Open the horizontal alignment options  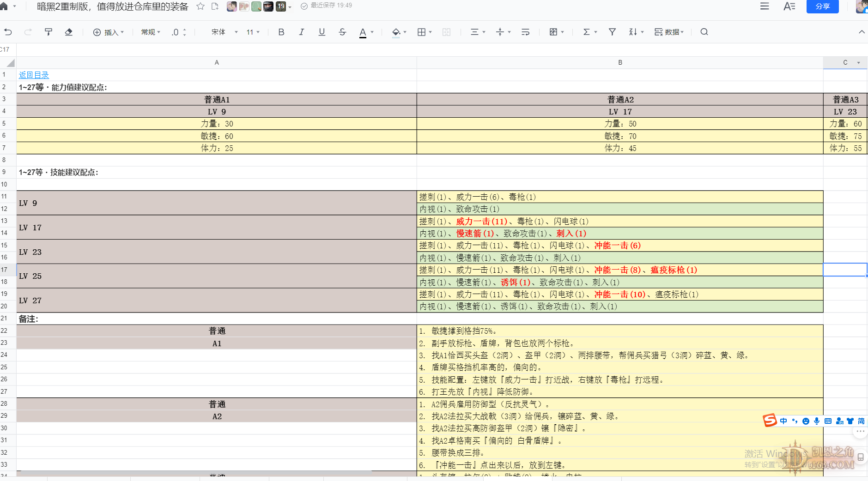coord(478,32)
